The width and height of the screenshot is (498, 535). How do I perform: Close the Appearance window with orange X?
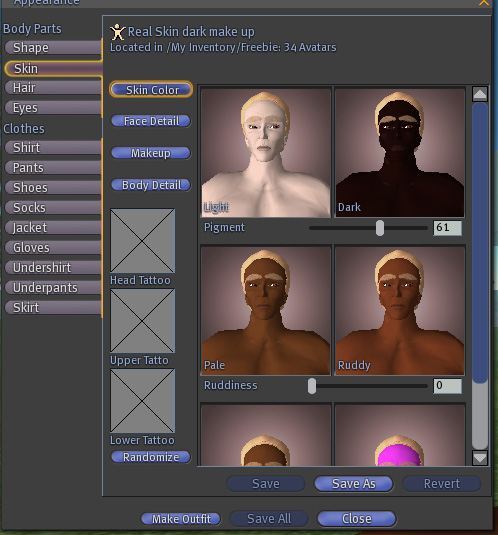click(x=484, y=3)
